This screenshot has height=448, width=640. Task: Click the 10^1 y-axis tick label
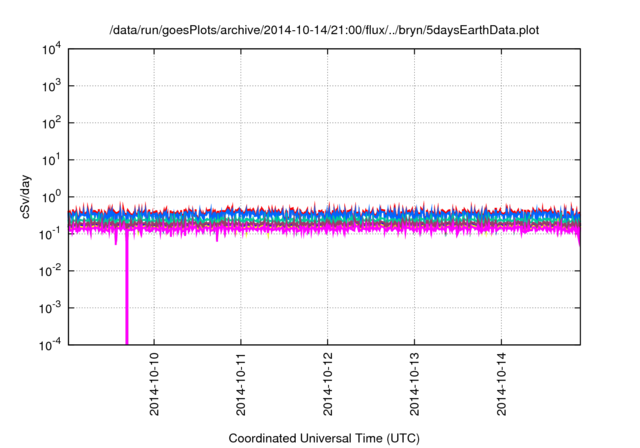(x=51, y=160)
